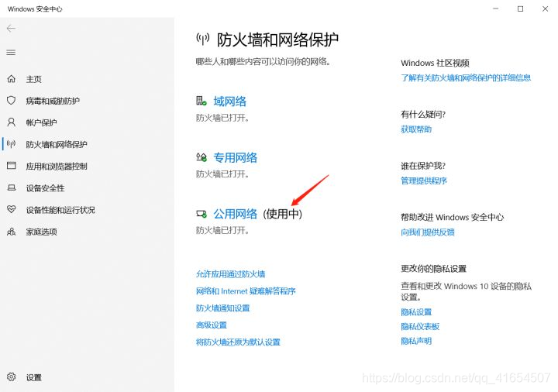Click the 防火墙和网络保护 page heading
The image size is (558, 392).
point(277,40)
